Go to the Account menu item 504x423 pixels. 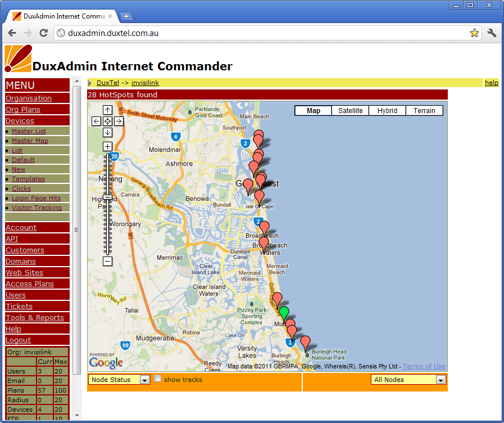[x=21, y=227]
